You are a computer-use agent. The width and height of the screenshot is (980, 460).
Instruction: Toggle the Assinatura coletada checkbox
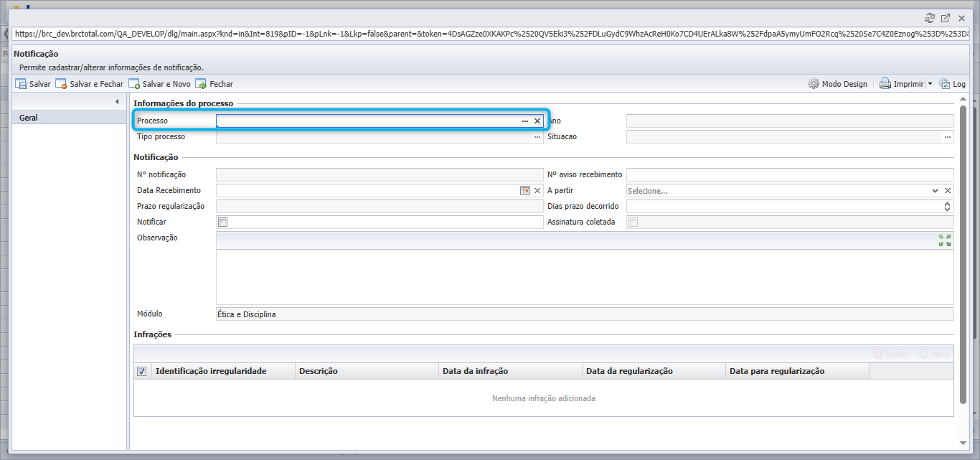pos(633,222)
